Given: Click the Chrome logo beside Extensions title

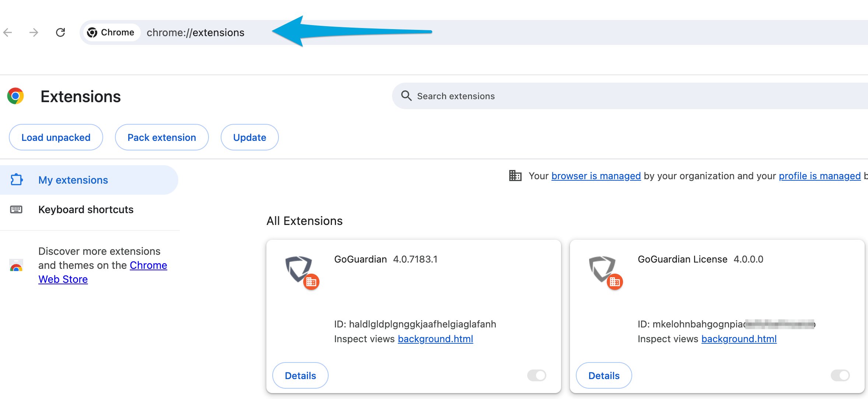Looking at the screenshot, I should pyautogui.click(x=15, y=96).
